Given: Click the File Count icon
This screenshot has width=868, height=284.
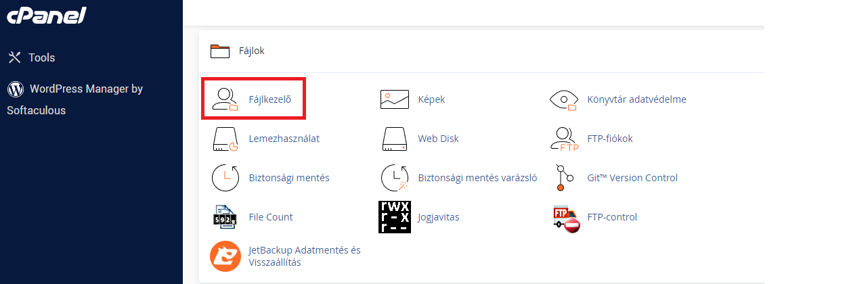Looking at the screenshot, I should (225, 217).
